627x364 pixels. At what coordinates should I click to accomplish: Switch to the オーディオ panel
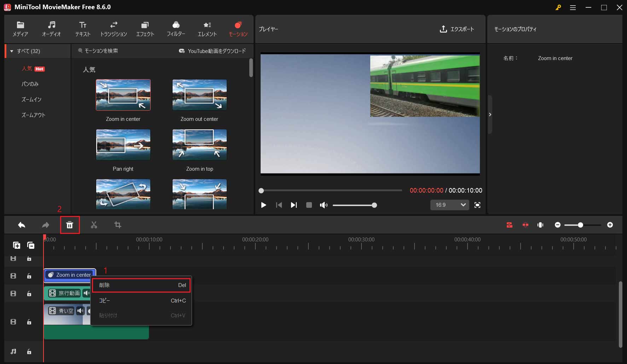[52, 29]
